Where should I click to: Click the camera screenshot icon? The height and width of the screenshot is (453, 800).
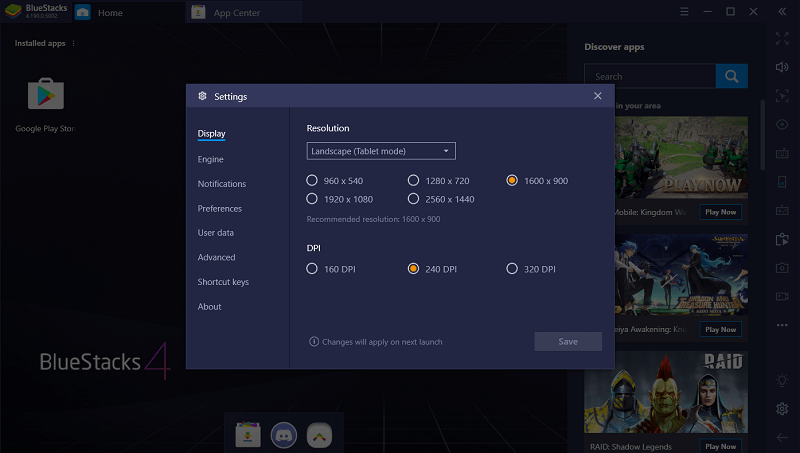[x=782, y=267]
